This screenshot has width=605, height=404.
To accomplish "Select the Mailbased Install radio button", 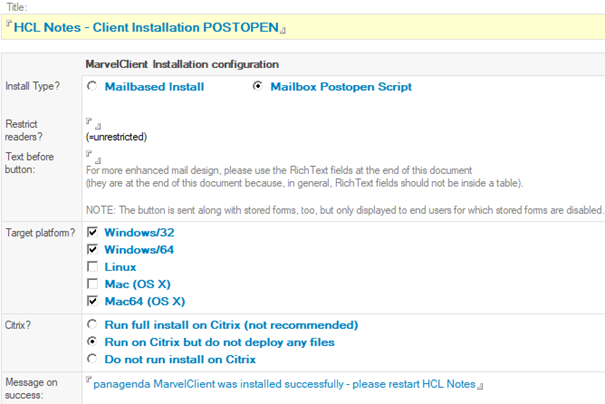I will pos(92,86).
